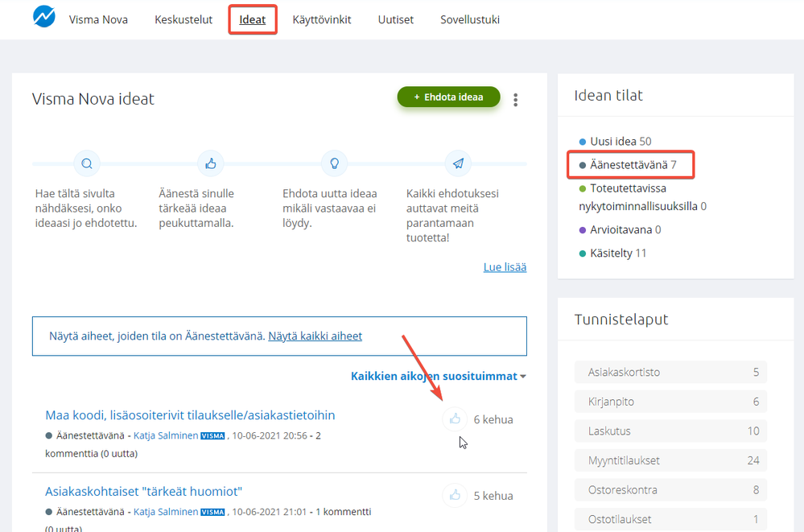Click the 6 kehua count
Image resolution: width=804 pixels, height=532 pixels.
pyautogui.click(x=493, y=419)
